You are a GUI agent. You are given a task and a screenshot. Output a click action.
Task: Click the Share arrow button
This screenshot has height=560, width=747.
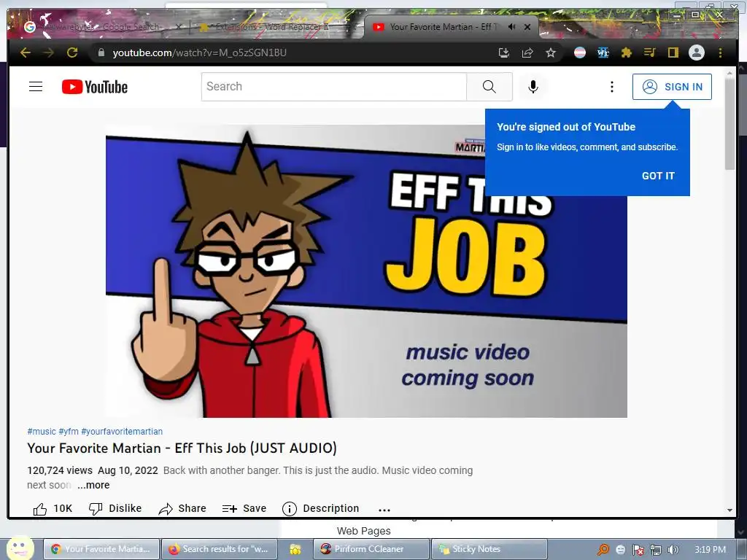[x=182, y=508]
